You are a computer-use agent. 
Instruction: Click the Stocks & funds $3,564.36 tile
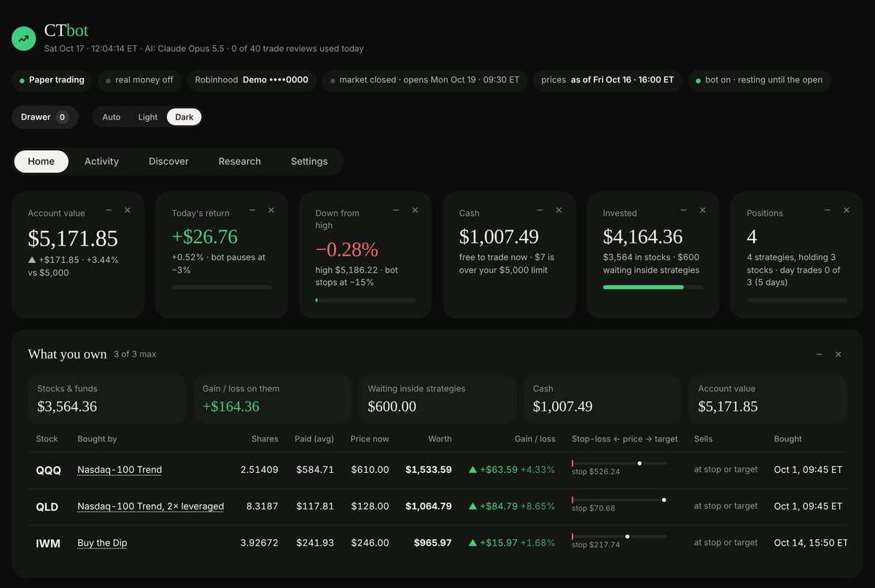[x=107, y=399]
